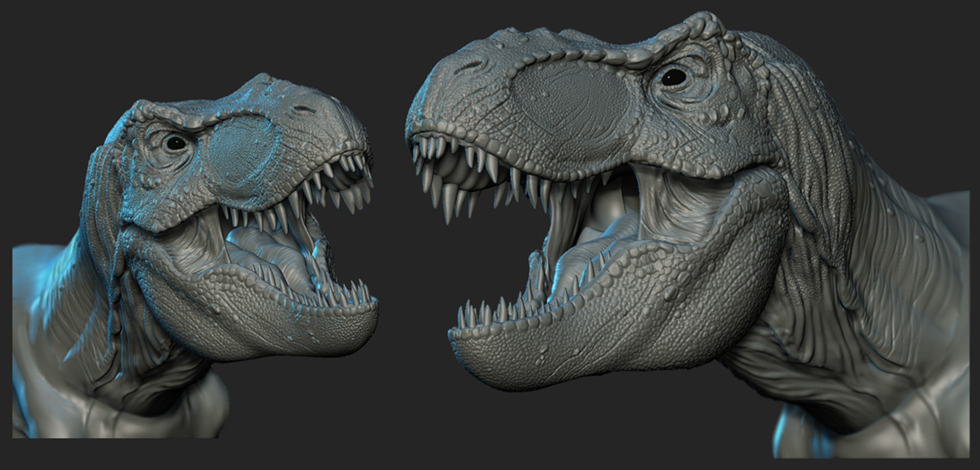Click the right T-Rex's upper front teeth
Screen dimensions: 980x470
(x=445, y=174)
